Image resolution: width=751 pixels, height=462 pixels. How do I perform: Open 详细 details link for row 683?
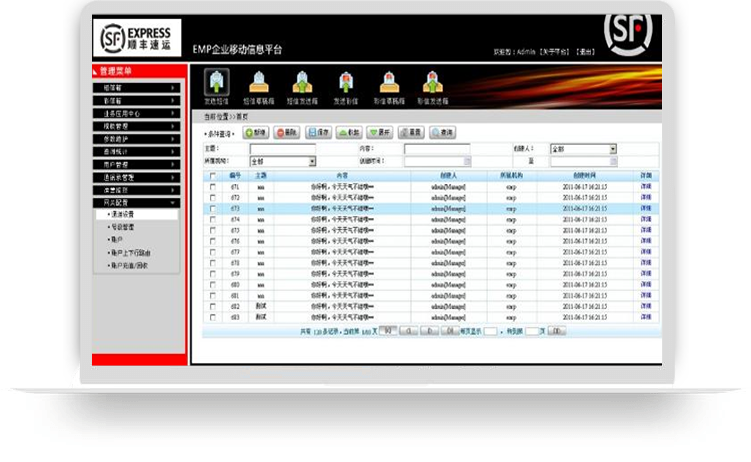pyautogui.click(x=646, y=317)
